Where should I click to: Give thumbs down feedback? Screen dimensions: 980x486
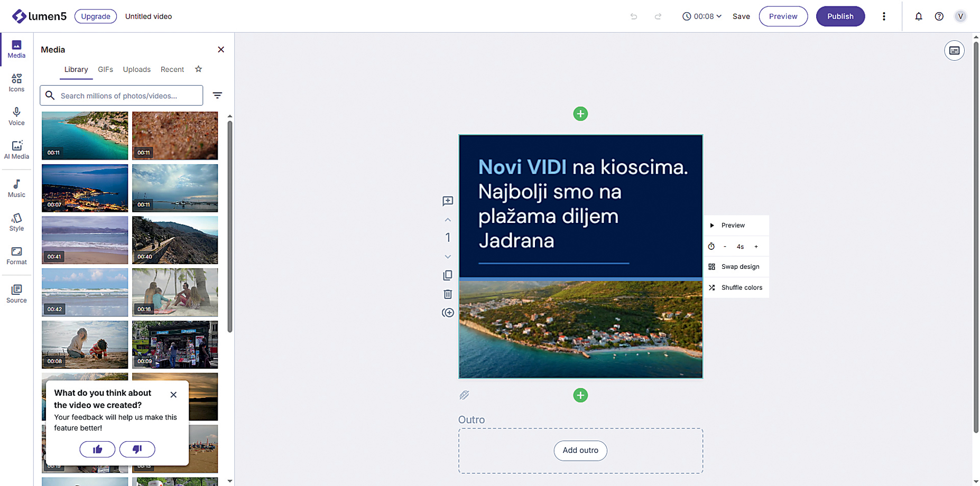click(x=137, y=449)
